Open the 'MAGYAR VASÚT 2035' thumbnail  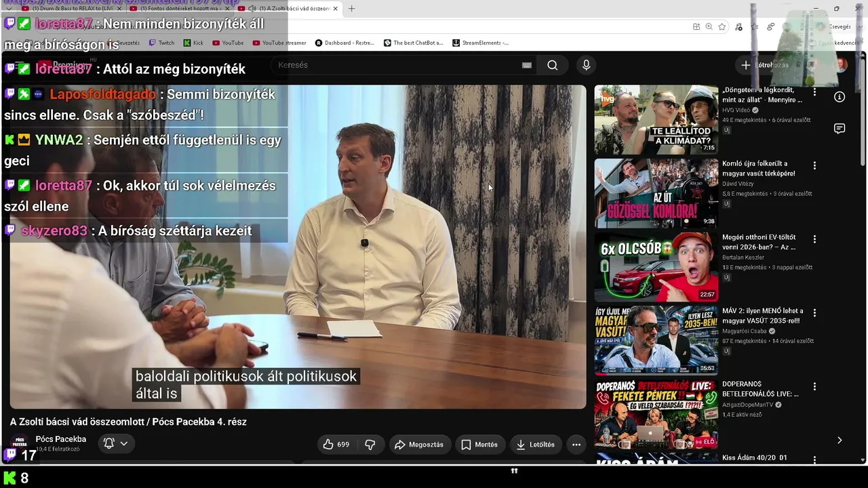point(656,341)
